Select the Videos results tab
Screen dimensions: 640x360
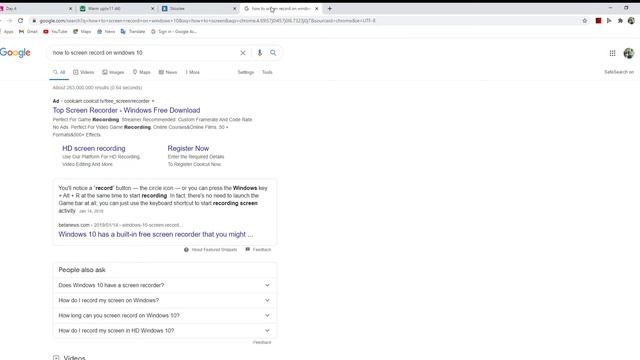point(83,72)
